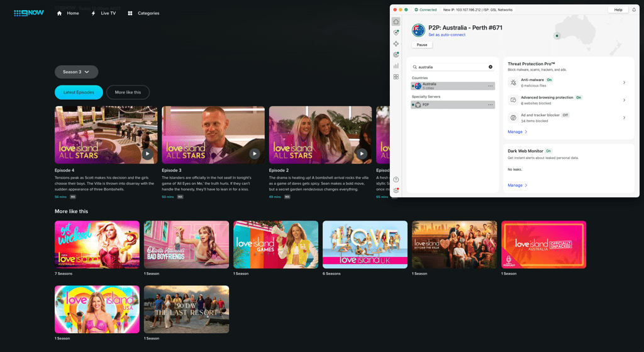The image size is (644, 352).
Task: Open more options for Australia country row
Action: 491,86
